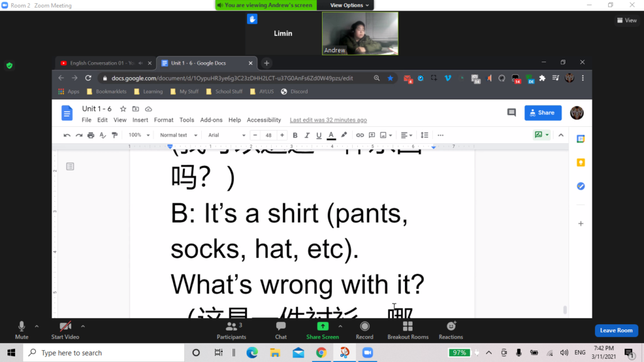Open the Format menu
Viewport: 644px width, 362px height.
(x=164, y=120)
